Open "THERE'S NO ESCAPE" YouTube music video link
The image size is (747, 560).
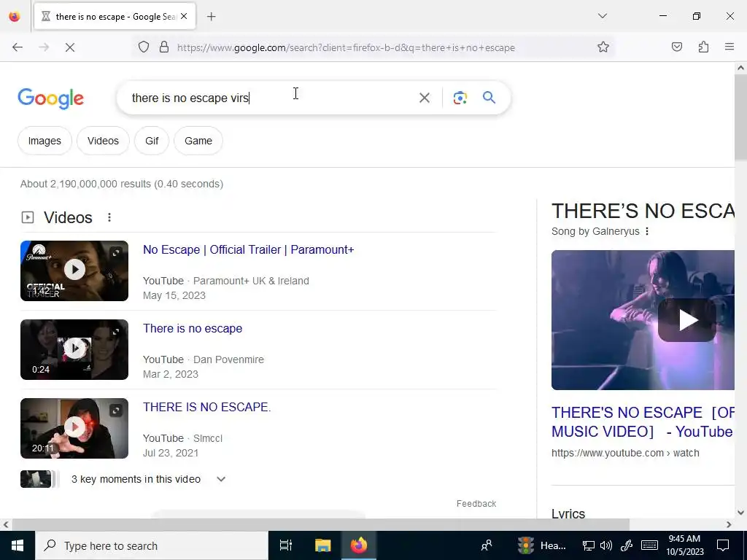643,422
